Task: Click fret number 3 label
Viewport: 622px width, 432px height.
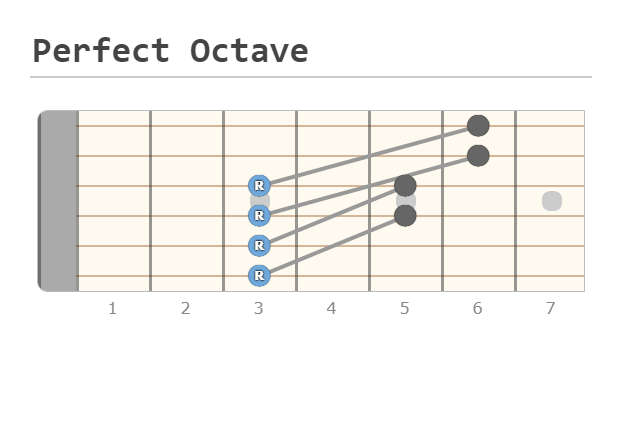Action: (x=259, y=308)
